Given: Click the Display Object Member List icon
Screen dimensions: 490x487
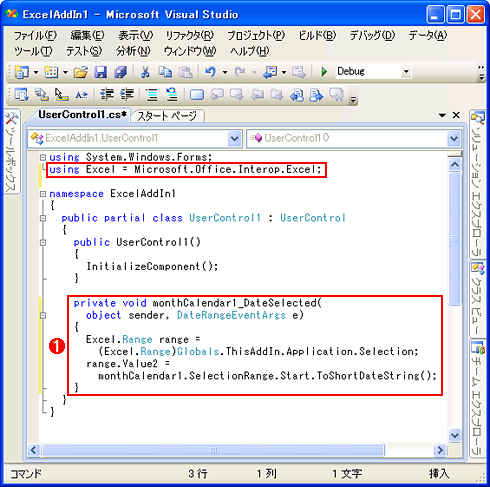Looking at the screenshot, I should click(x=22, y=95).
